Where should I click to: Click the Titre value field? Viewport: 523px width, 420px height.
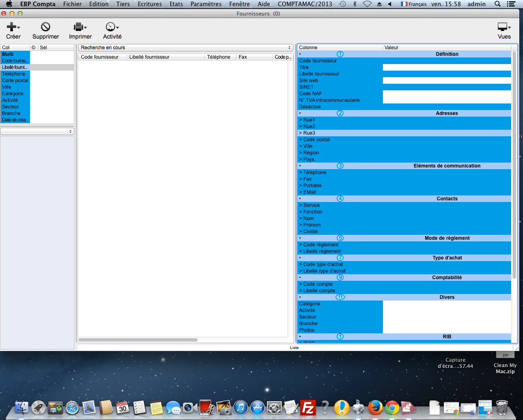coord(447,67)
